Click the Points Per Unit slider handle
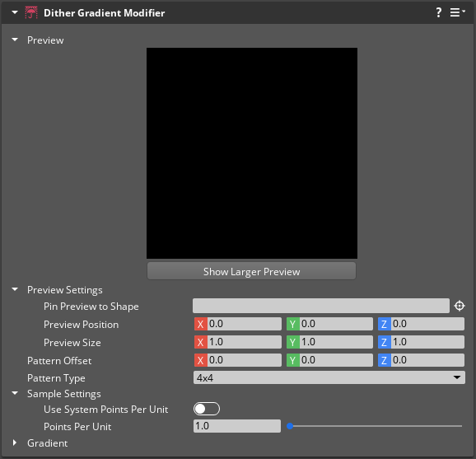The image size is (476, 459). coord(290,426)
